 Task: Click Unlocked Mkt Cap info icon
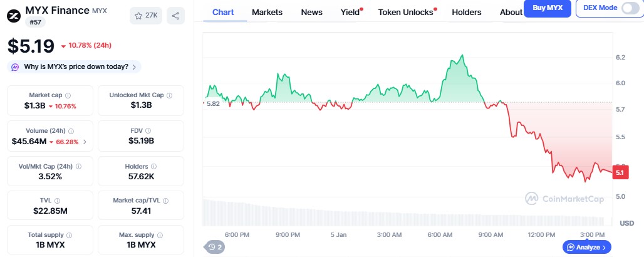coord(169,95)
